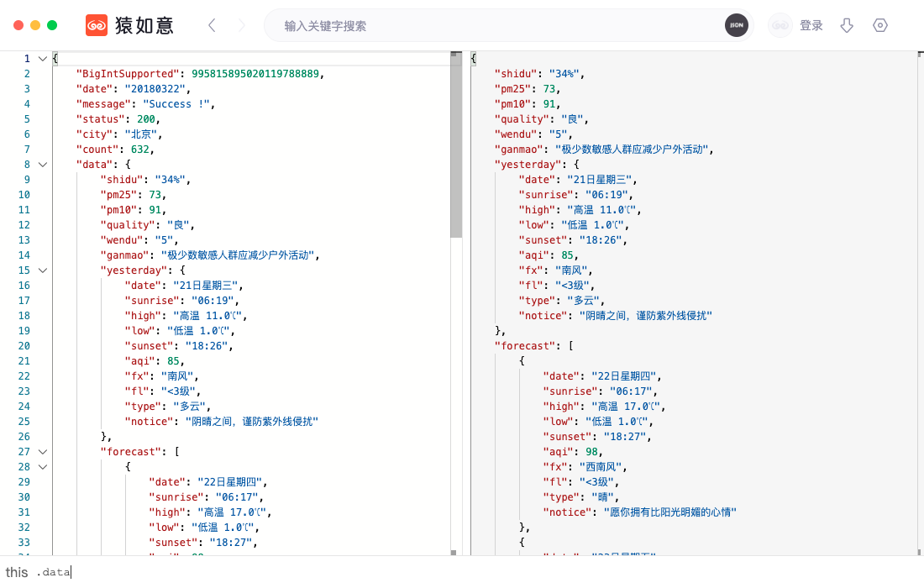This screenshot has width=924, height=588.
Task: Click the user avatar icon
Action: 780,25
